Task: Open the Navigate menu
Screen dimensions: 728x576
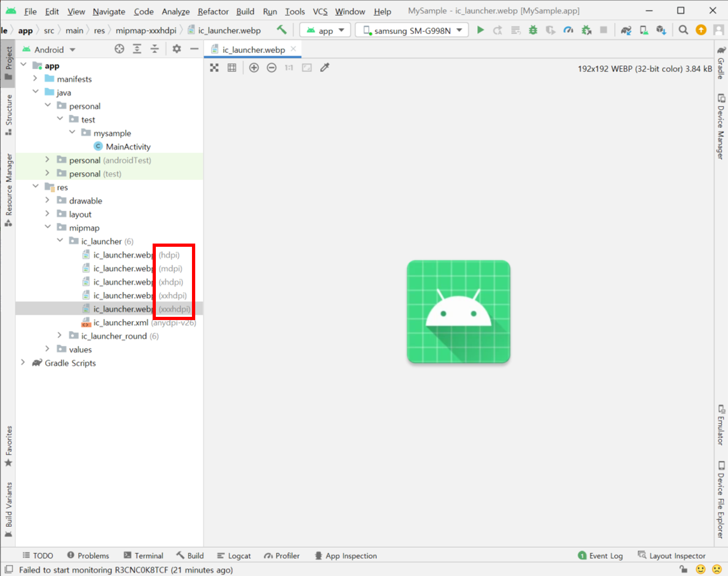Action: 109,11
